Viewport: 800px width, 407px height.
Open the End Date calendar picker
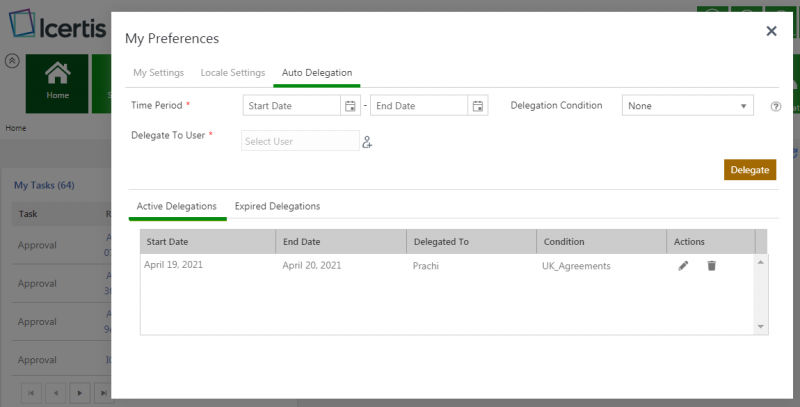point(478,106)
